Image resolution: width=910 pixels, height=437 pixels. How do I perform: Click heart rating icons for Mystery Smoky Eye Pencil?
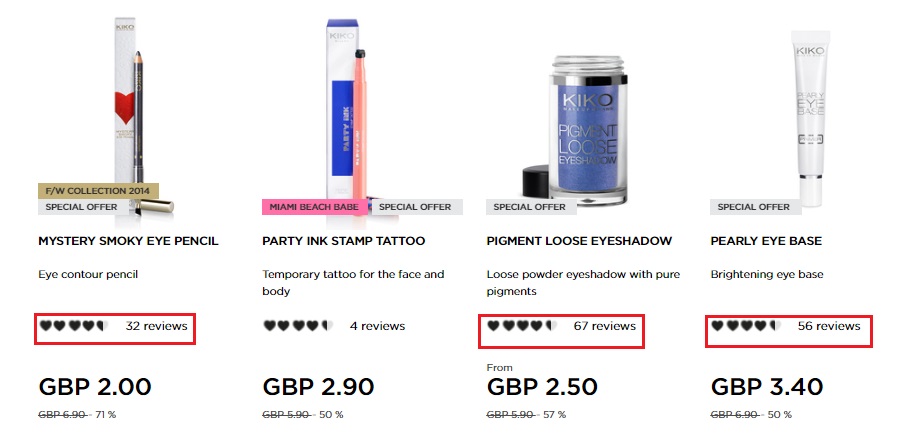pos(73,326)
